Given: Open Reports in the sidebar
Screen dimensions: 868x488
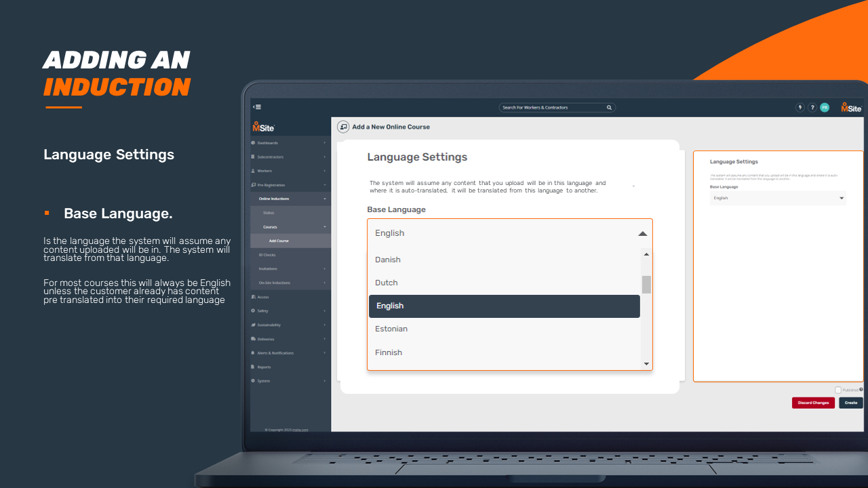Looking at the screenshot, I should pos(264,367).
